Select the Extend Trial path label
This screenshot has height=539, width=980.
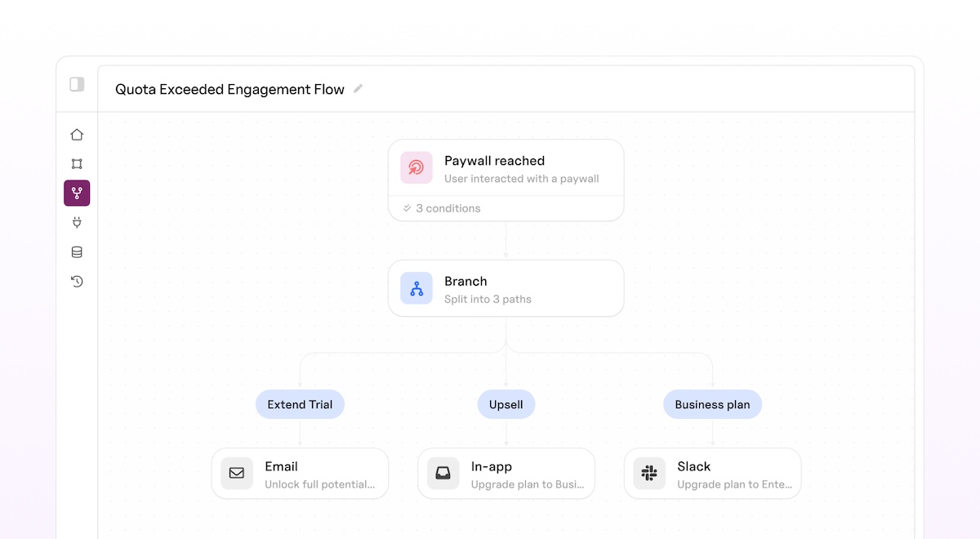coord(300,403)
